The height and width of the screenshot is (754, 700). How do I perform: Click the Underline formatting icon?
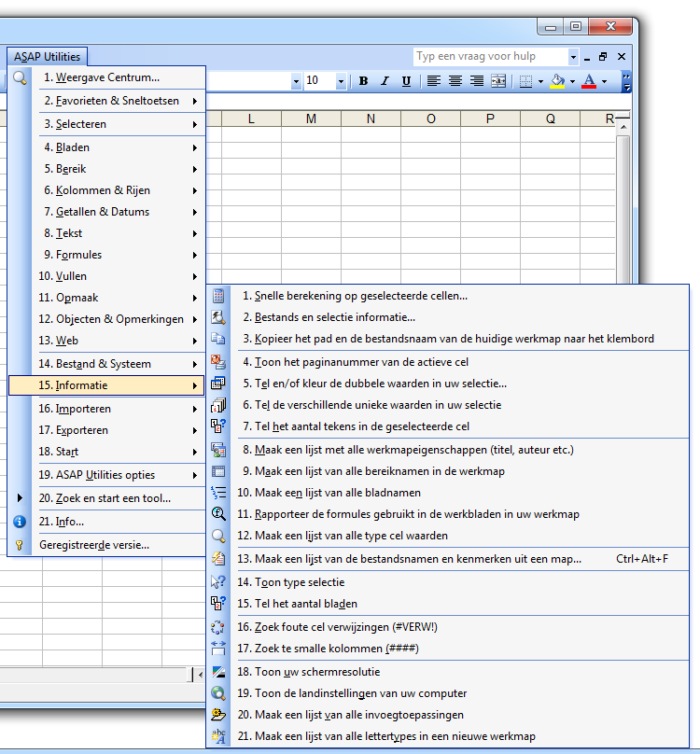406,81
